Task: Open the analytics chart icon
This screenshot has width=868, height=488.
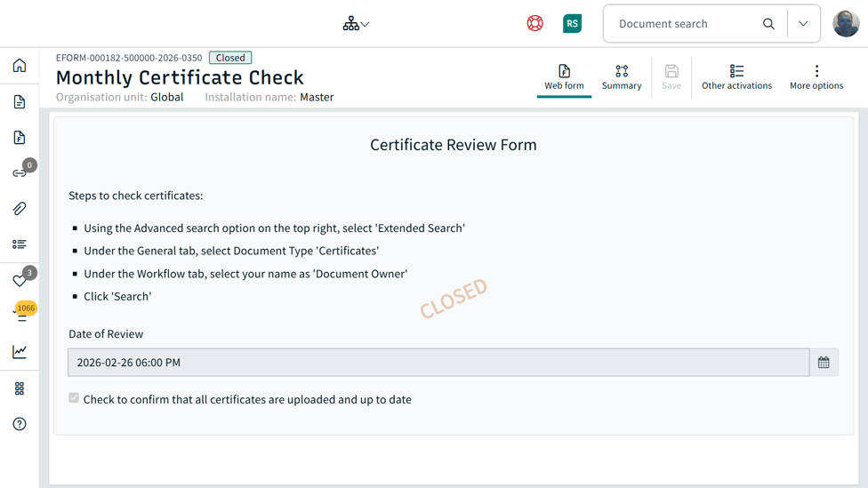Action: [x=20, y=352]
